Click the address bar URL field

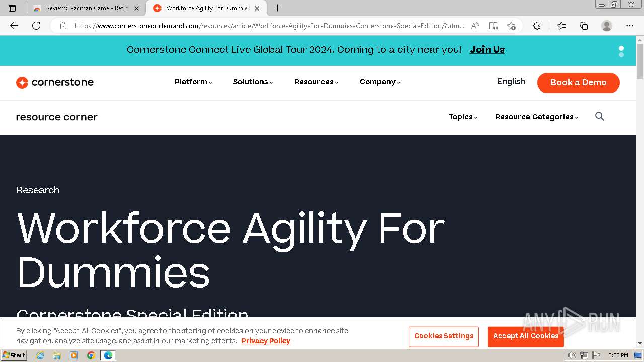click(269, 26)
